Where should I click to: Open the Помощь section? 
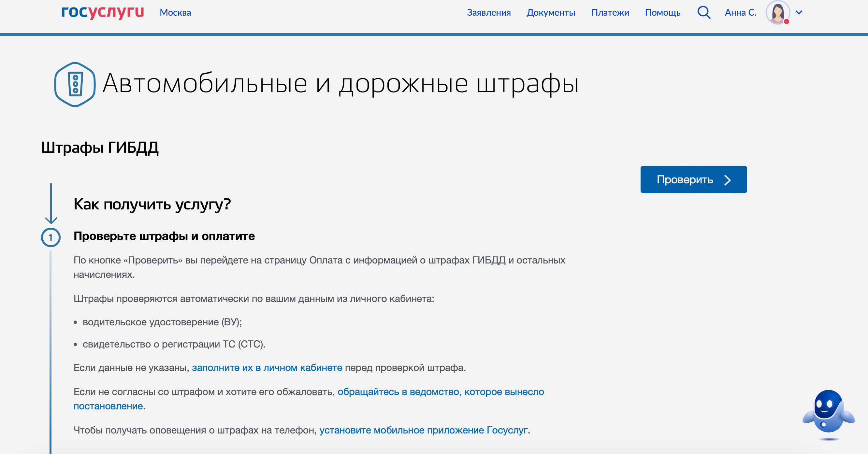(662, 12)
